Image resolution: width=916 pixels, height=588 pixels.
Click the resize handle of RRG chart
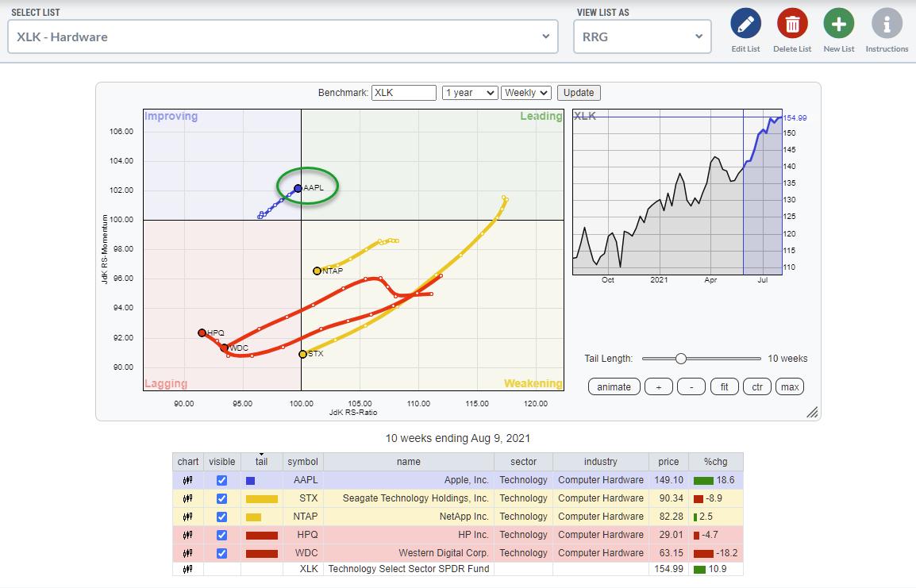click(x=812, y=413)
